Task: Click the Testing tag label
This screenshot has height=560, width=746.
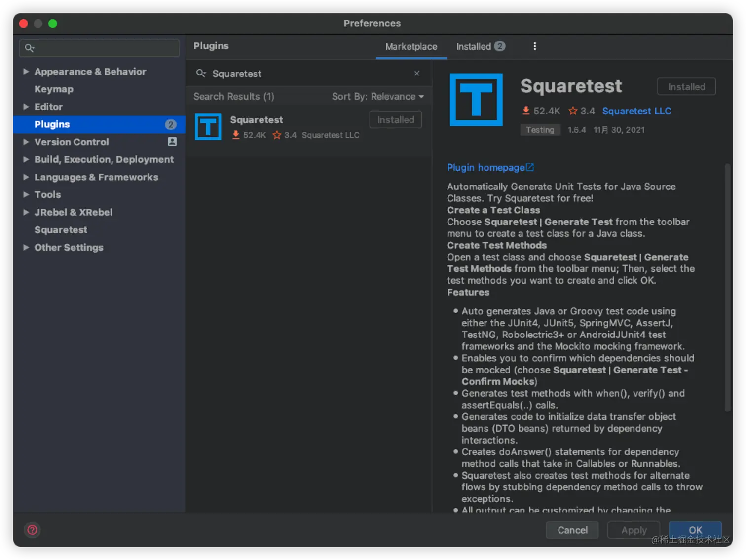Action: [540, 129]
